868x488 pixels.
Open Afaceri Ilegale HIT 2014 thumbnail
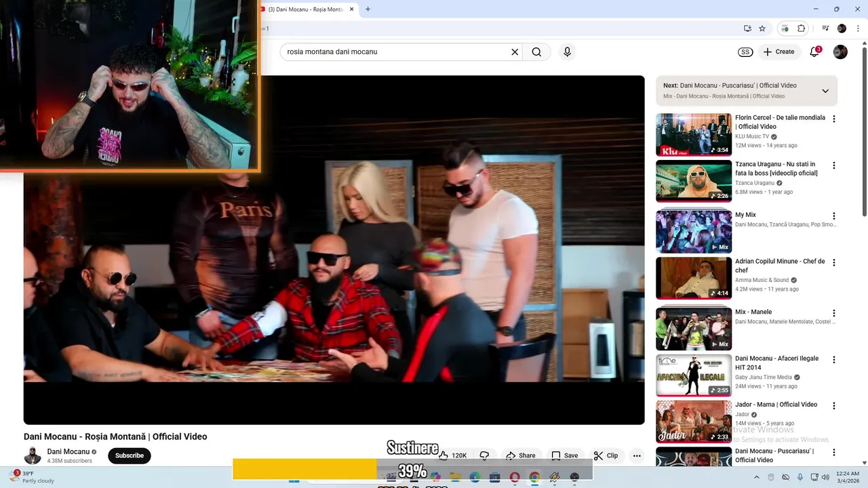[694, 375]
